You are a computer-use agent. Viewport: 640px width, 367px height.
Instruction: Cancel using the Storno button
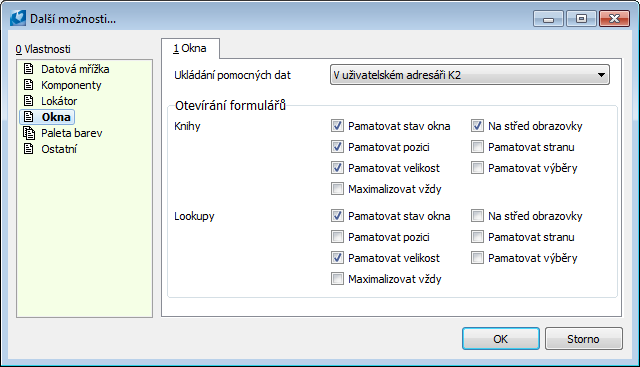[x=584, y=339]
